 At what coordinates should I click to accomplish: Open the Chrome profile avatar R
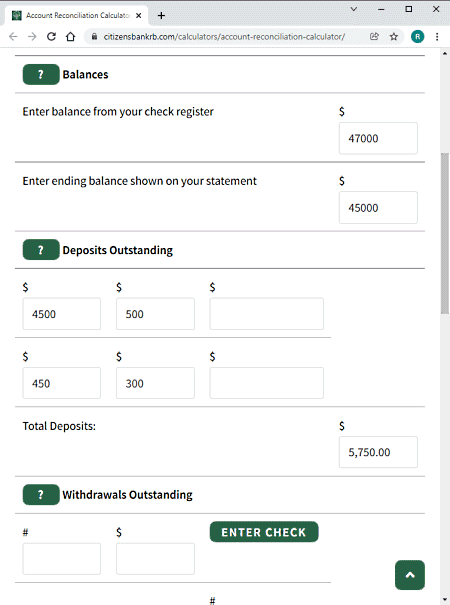[418, 37]
